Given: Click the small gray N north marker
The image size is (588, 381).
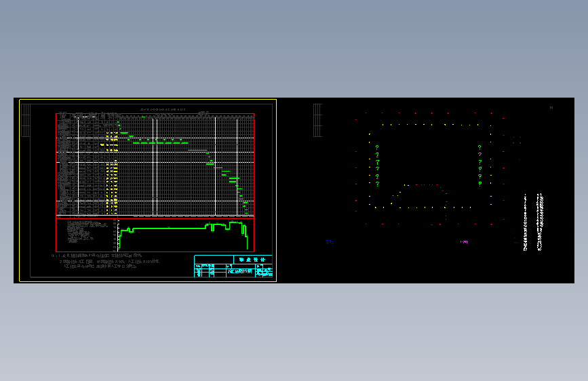Looking at the screenshot, I should click(551, 108).
